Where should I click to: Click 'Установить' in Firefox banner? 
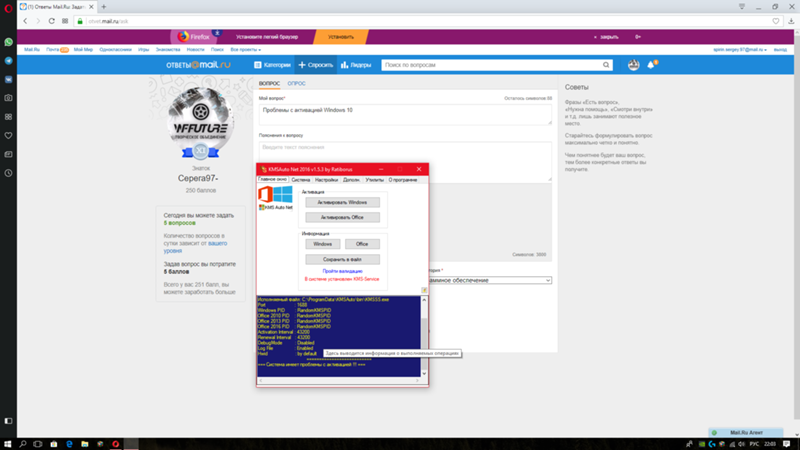point(340,37)
